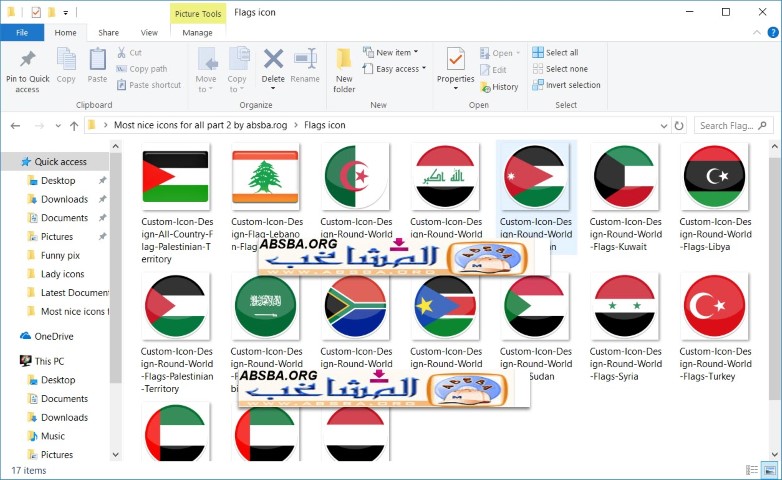Go back with the back arrow
This screenshot has height=480, width=782.
coord(15,126)
